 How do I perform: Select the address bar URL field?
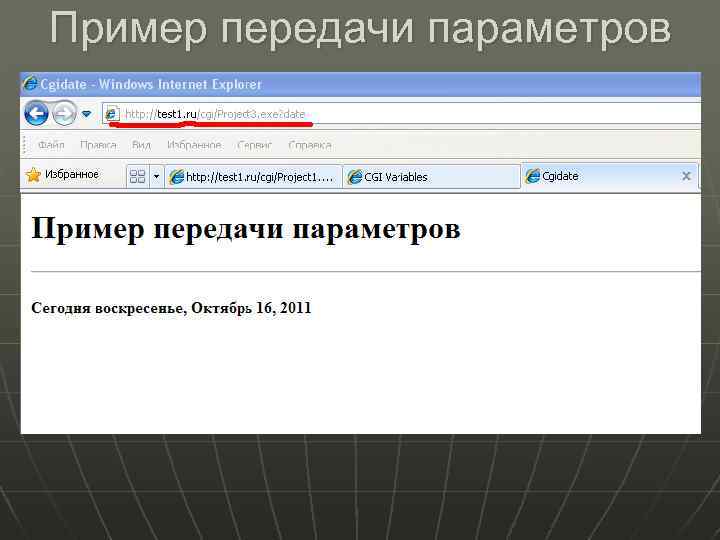(402, 113)
